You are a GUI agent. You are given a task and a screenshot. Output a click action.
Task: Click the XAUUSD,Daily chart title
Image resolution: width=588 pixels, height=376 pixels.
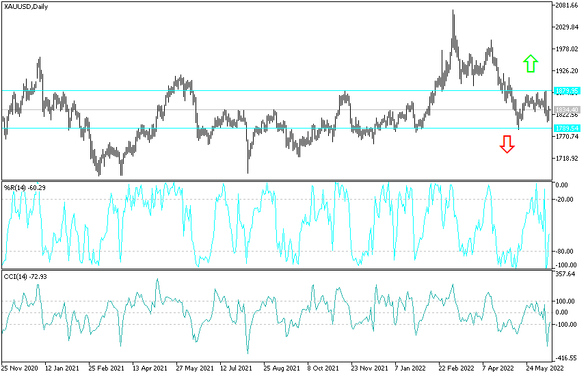[x=26, y=7]
